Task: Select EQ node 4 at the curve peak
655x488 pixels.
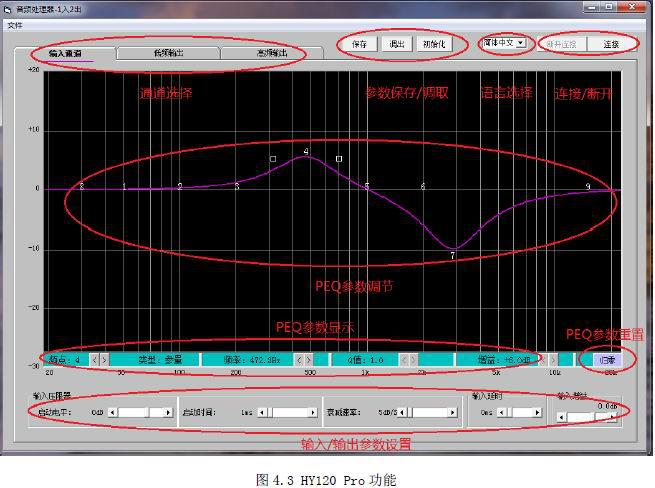Action: click(306, 151)
